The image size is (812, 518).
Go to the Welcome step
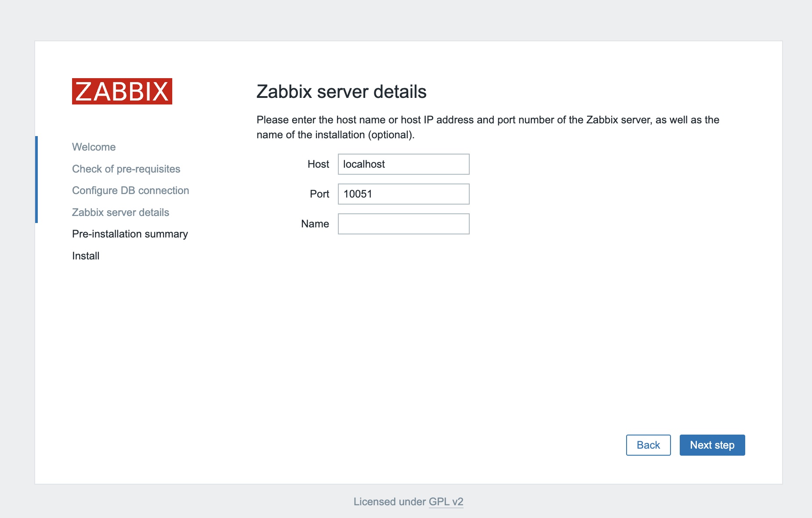tap(94, 147)
